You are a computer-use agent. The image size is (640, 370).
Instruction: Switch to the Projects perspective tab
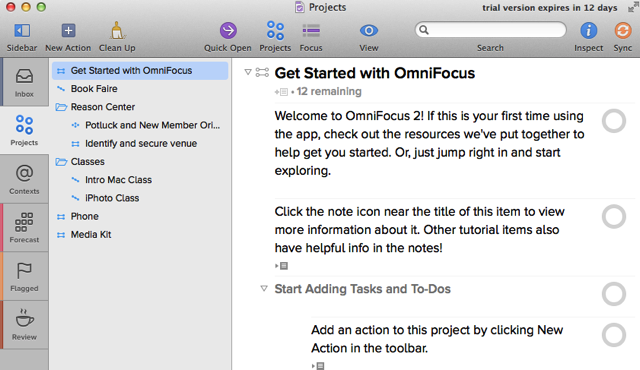[x=24, y=131]
